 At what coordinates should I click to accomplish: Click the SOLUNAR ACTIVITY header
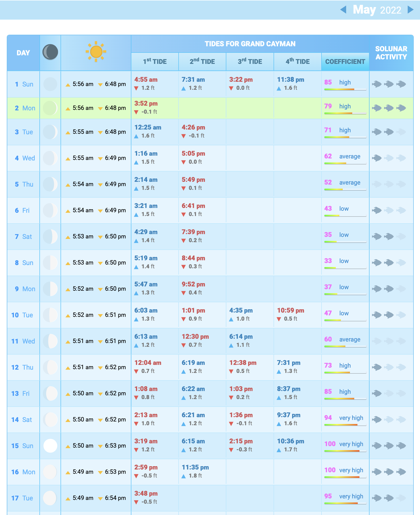(x=391, y=53)
